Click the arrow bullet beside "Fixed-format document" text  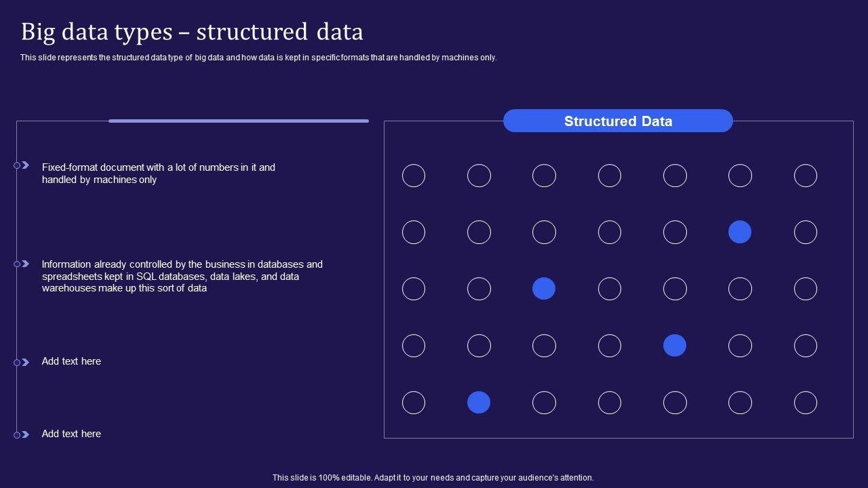24,165
